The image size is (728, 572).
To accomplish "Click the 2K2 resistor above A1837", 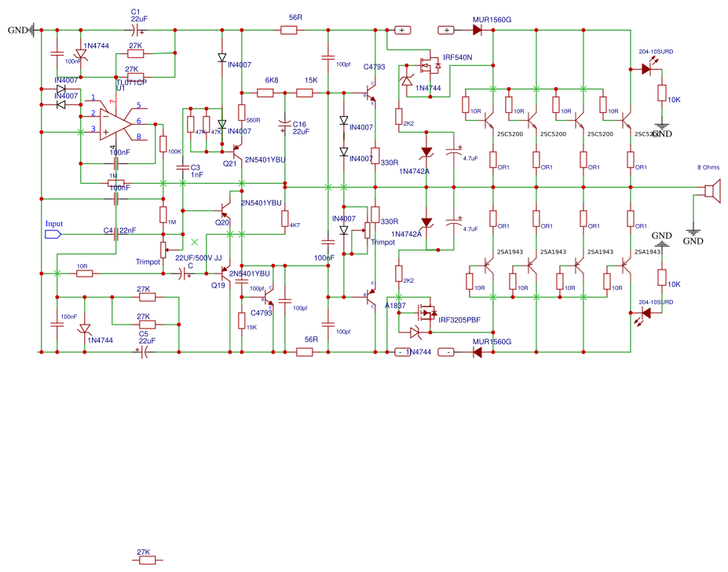I will tap(398, 273).
